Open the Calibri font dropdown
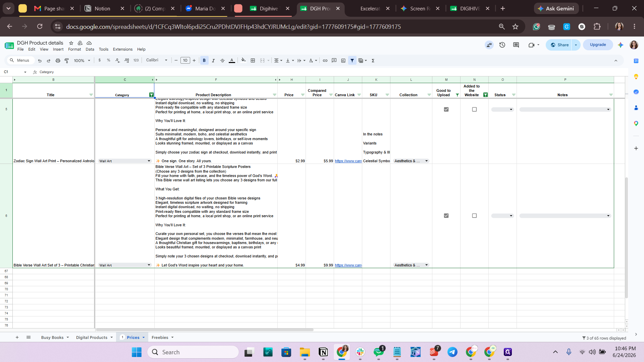The height and width of the screenshot is (362, 644). (157, 60)
